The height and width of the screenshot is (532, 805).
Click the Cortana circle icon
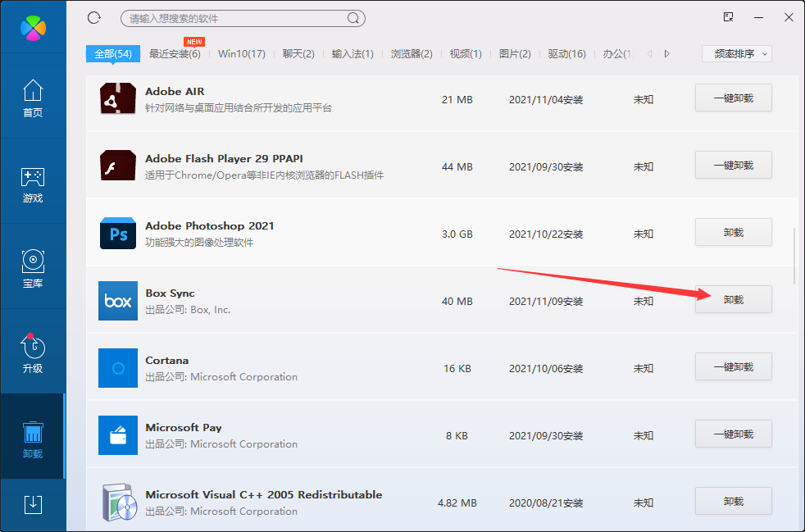(x=118, y=368)
